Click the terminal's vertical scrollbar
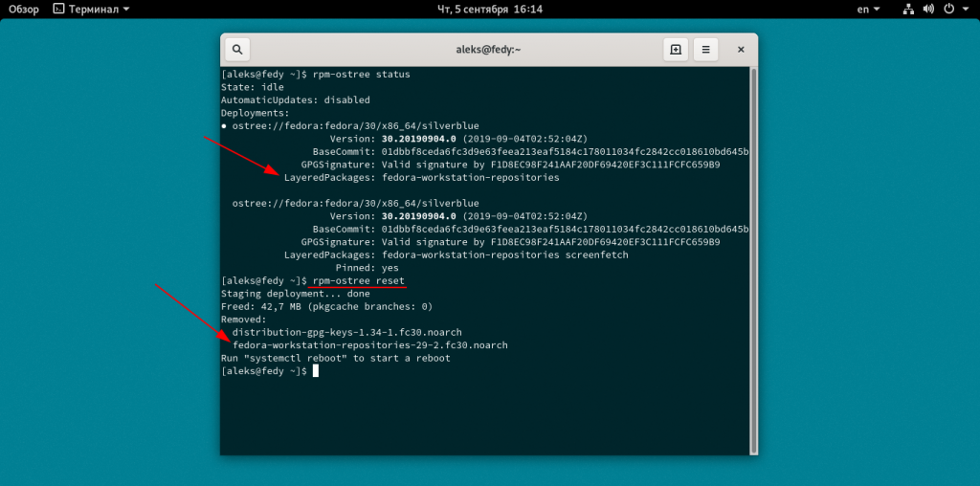The width and height of the screenshot is (980, 486). (x=753, y=258)
